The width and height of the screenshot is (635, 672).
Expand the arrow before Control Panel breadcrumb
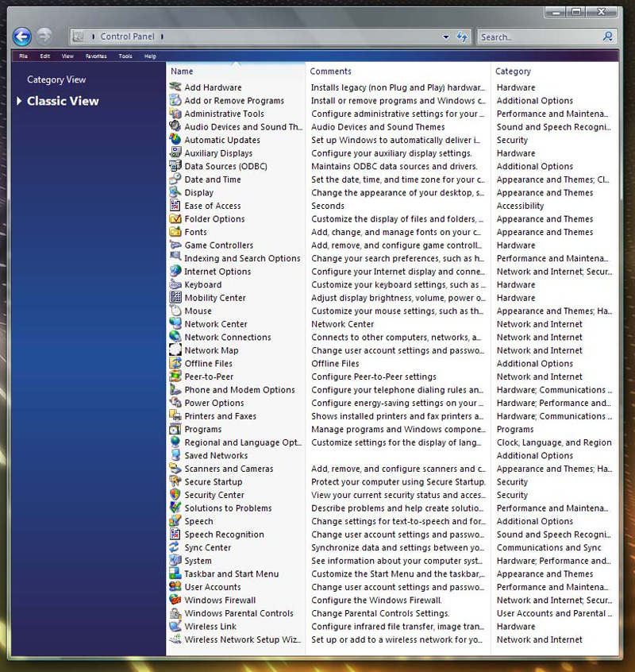tap(94, 37)
